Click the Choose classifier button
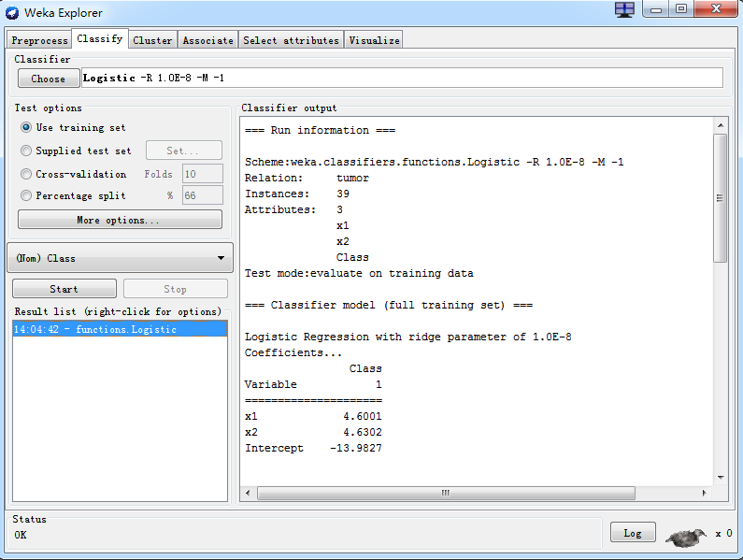Image resolution: width=743 pixels, height=560 pixels. point(49,79)
